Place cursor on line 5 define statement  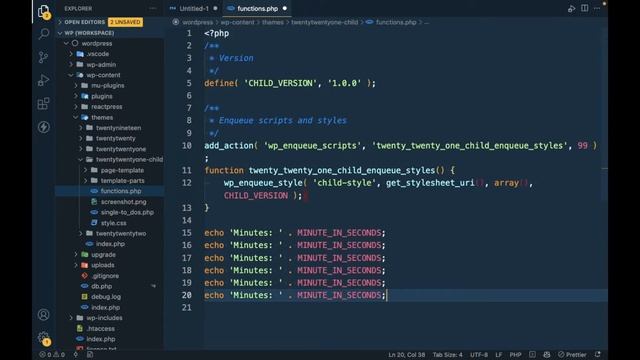pos(290,83)
